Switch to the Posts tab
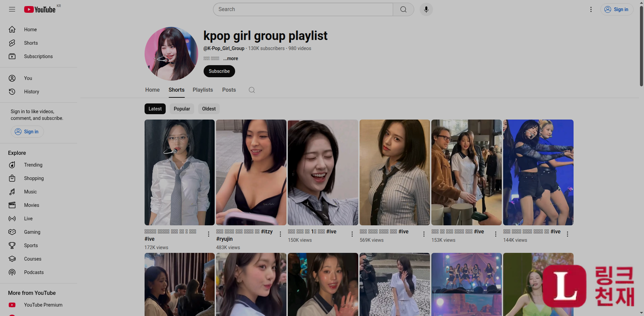This screenshot has height=316, width=644. pyautogui.click(x=229, y=90)
